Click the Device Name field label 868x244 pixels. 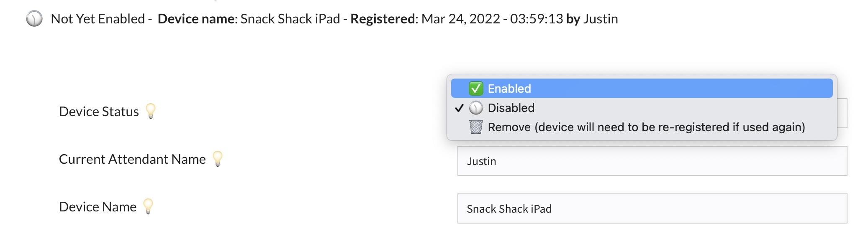pyautogui.click(x=98, y=207)
